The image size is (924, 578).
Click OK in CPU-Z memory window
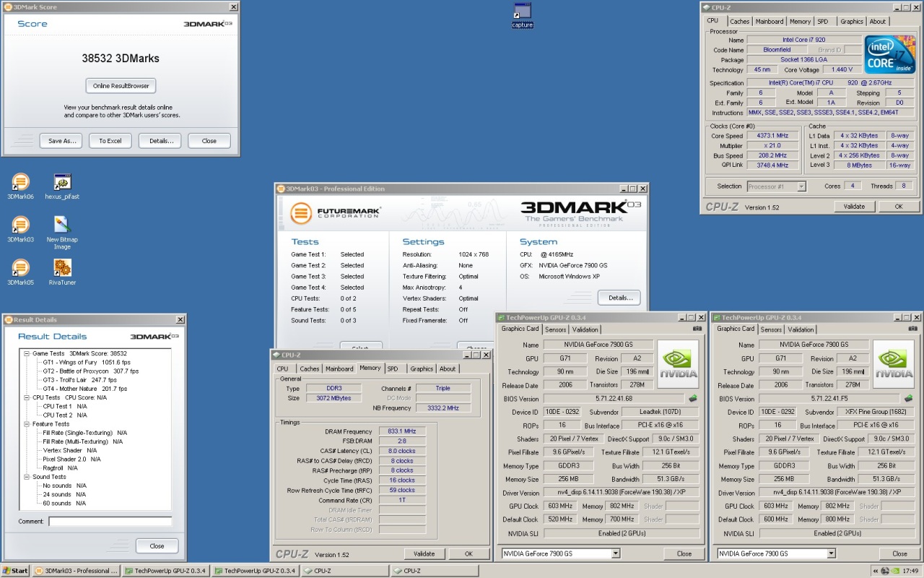coord(468,554)
